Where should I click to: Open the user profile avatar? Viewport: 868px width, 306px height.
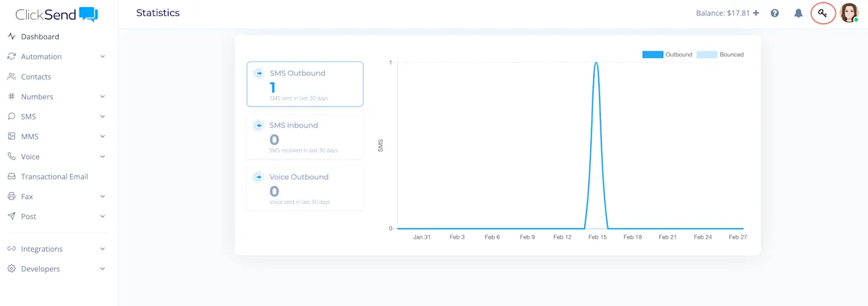[849, 13]
